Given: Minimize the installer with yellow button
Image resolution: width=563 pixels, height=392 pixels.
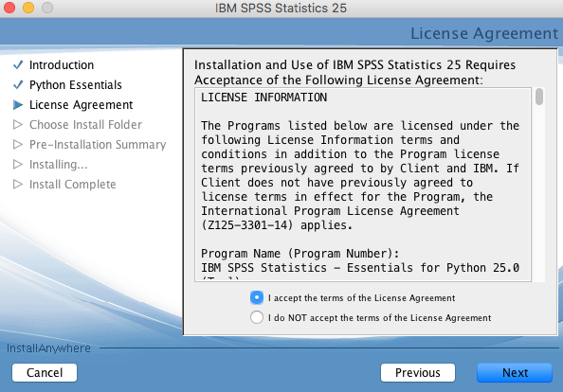Looking at the screenshot, I should pyautogui.click(x=28, y=8).
